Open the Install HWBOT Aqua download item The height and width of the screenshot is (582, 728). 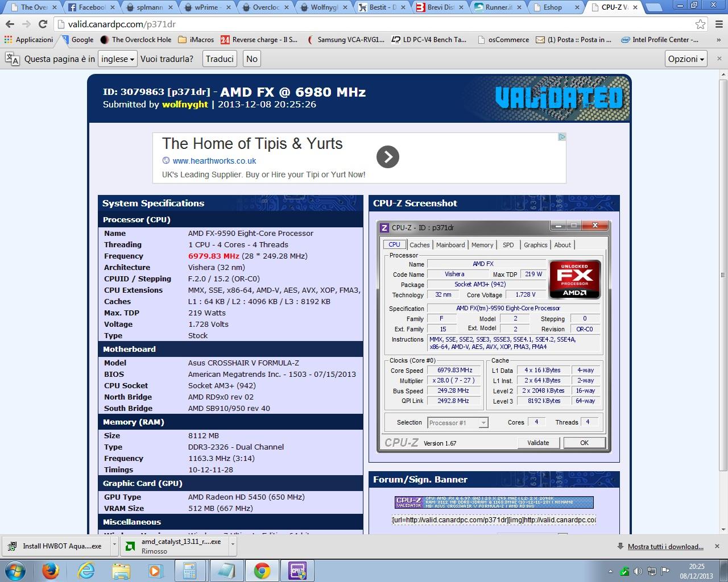tap(57, 546)
